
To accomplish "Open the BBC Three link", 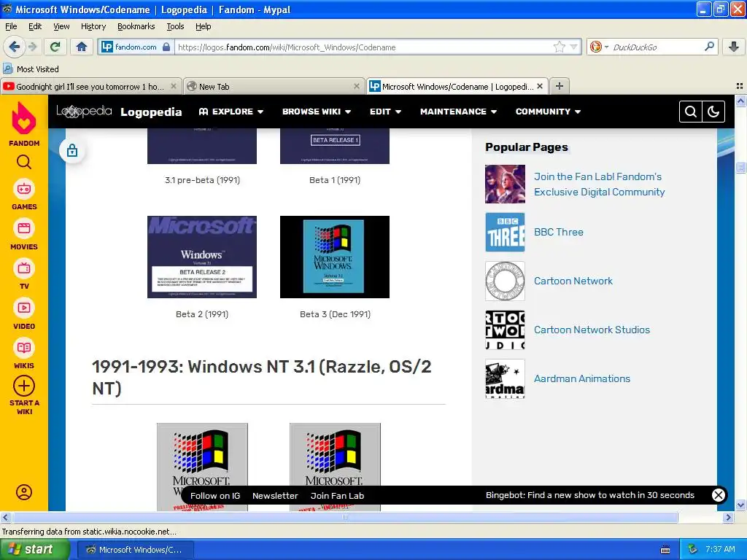I will (x=558, y=232).
